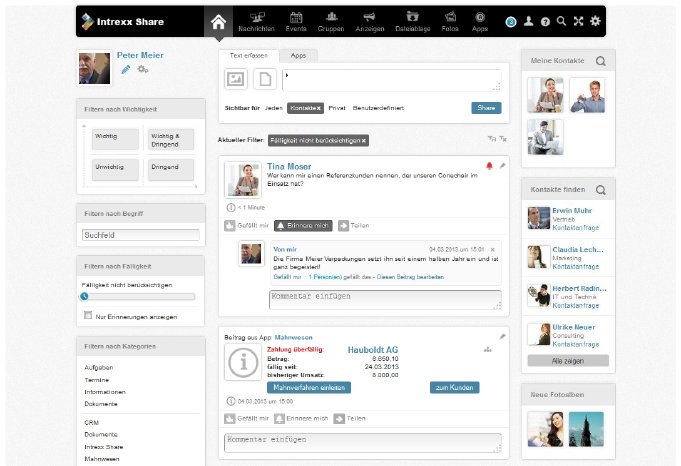Select the Wichtig importance filter
This screenshot has height=466, width=681.
[115, 139]
